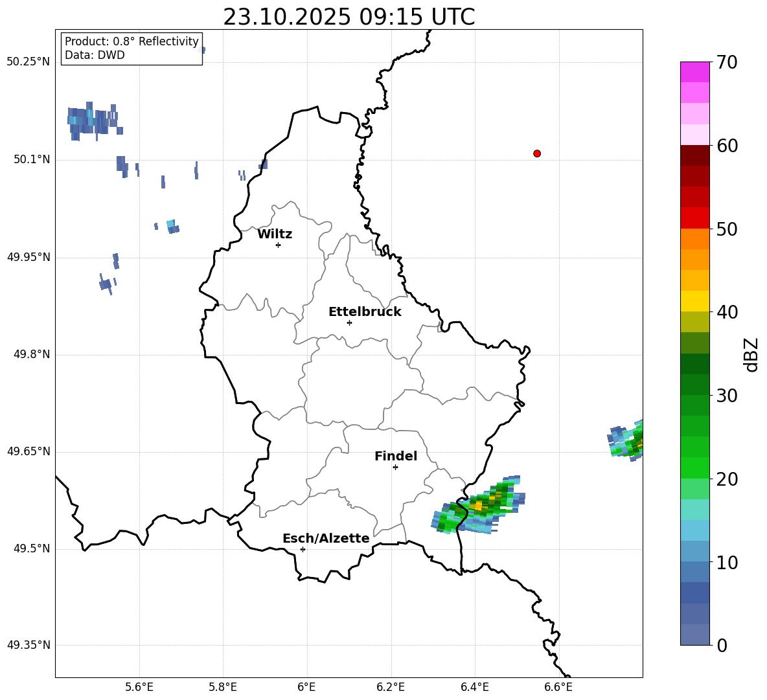Click the orange colorbar segment below 50
This screenshot has width=767, height=700.
[694, 239]
